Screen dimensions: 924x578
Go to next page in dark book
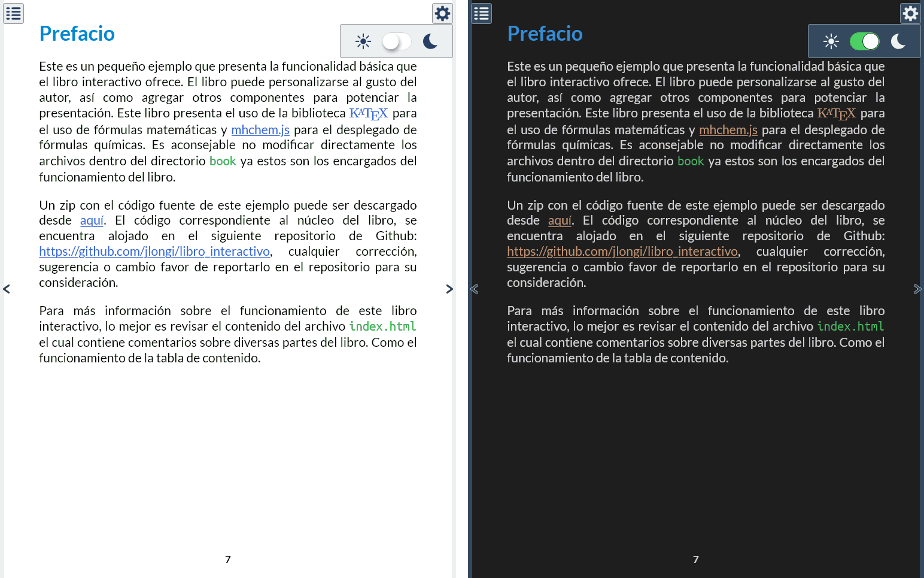(917, 289)
